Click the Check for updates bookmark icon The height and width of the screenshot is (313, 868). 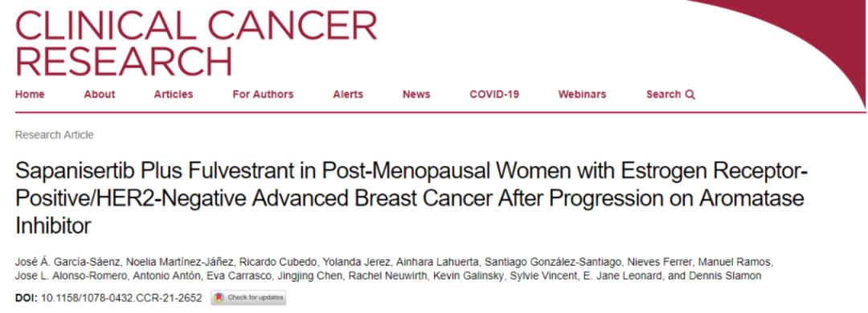(219, 298)
